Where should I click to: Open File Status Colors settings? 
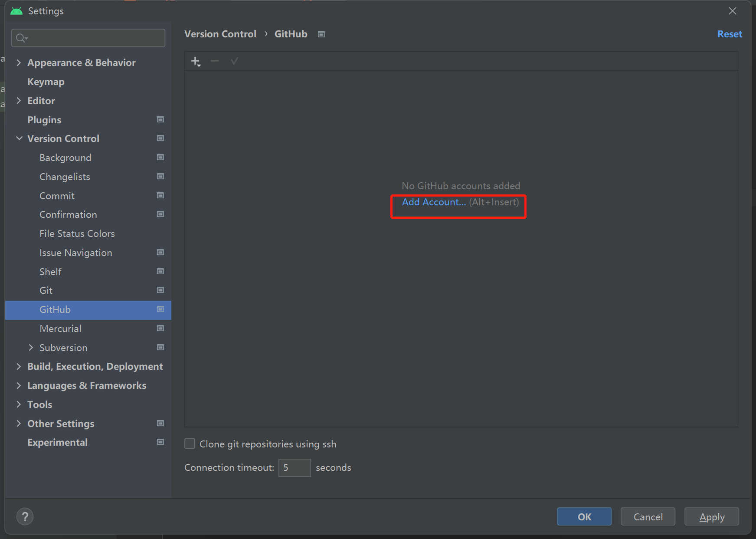[77, 233]
